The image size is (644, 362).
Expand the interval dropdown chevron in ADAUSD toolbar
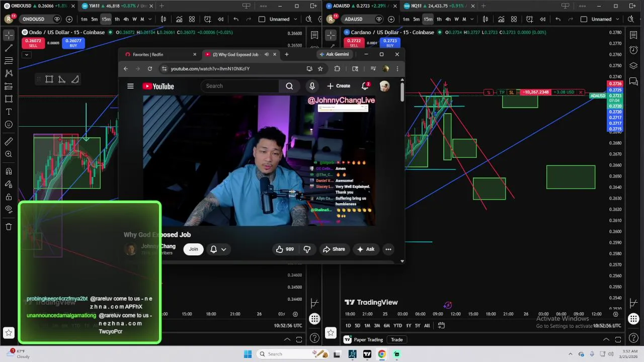tap(472, 19)
